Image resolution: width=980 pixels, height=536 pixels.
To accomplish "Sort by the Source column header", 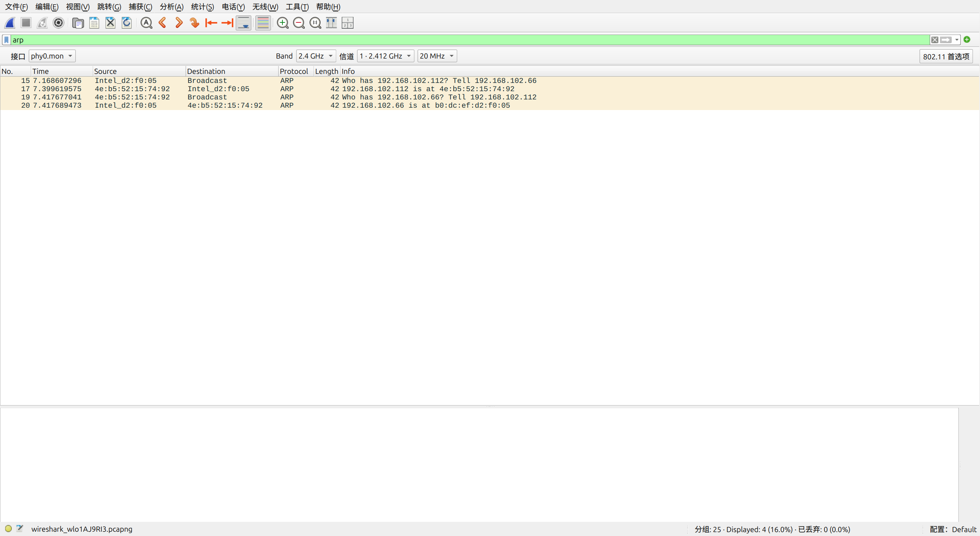I will pos(139,71).
